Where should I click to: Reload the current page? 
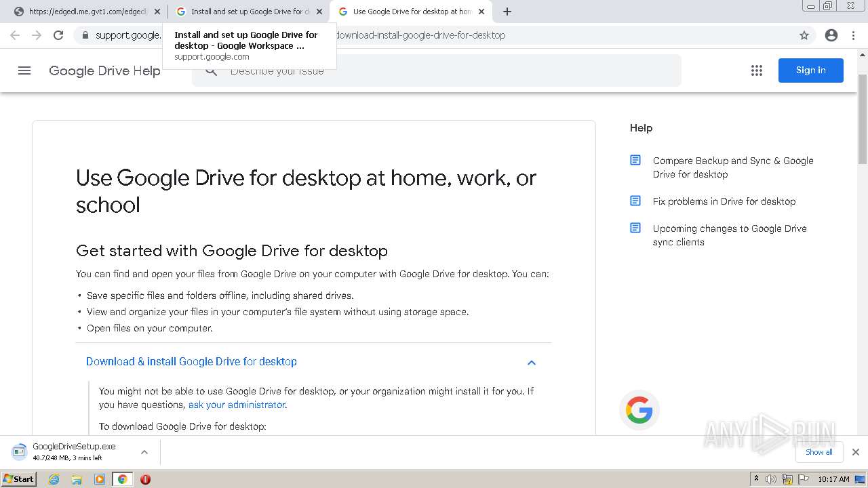click(x=58, y=35)
